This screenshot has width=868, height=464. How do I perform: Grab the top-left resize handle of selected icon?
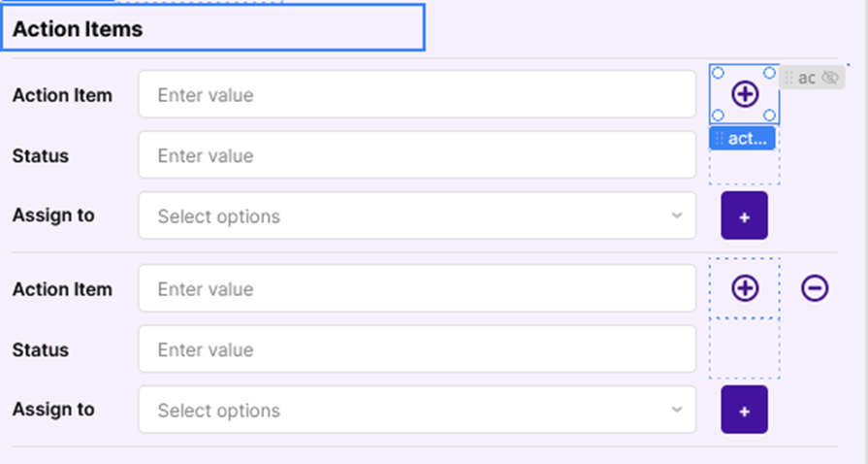click(719, 73)
